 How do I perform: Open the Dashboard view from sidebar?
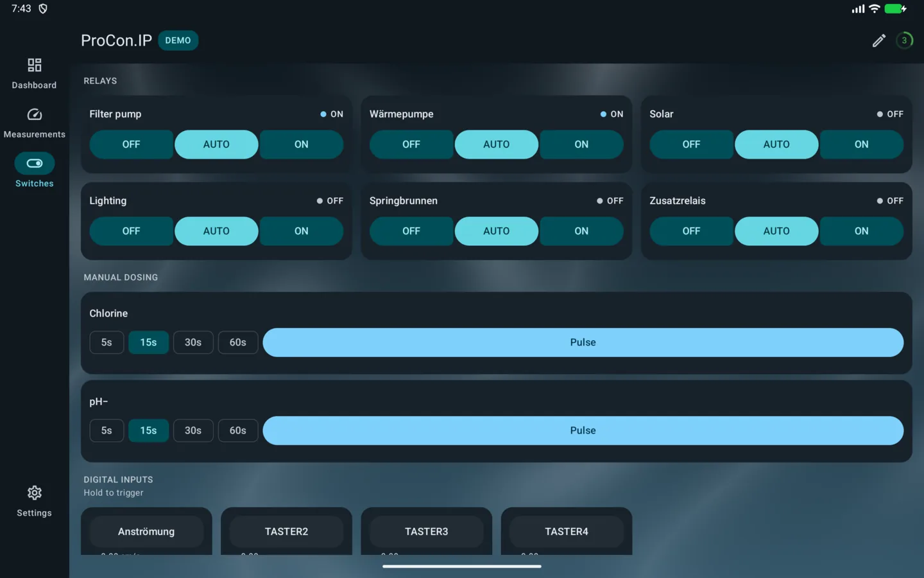pyautogui.click(x=34, y=73)
